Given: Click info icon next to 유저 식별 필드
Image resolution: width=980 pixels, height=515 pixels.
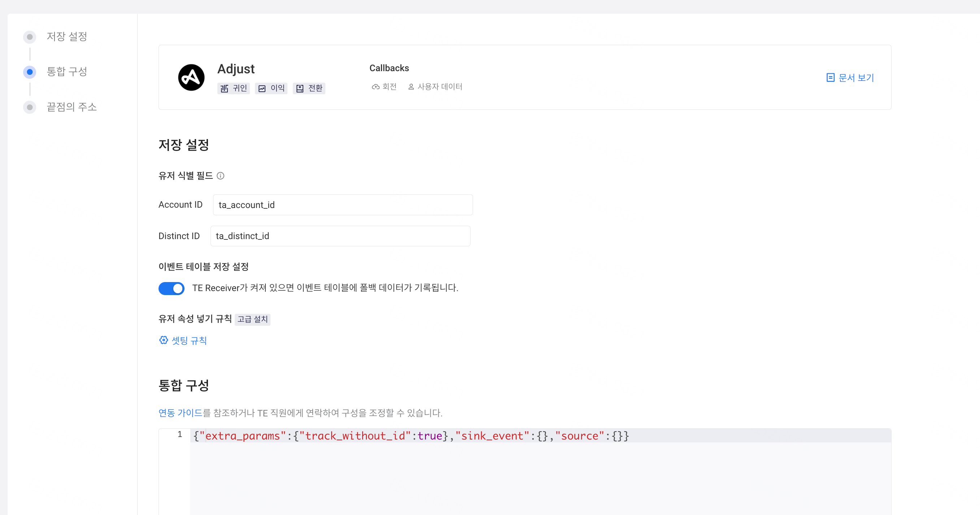Looking at the screenshot, I should (220, 176).
